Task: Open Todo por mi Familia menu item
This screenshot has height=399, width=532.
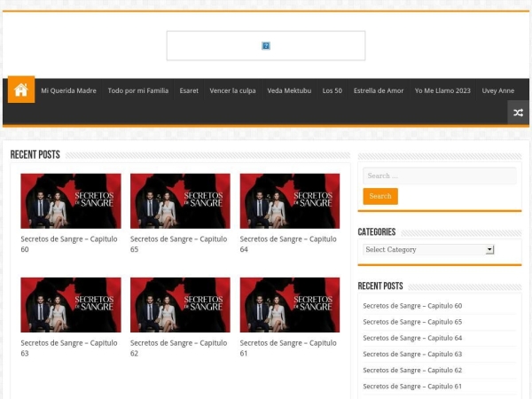Action: 137,90
